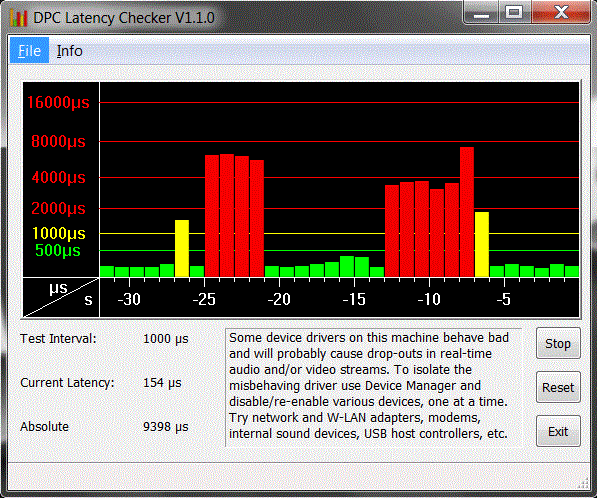Click the -10 time axis label
The image size is (597, 498).
[429, 299]
